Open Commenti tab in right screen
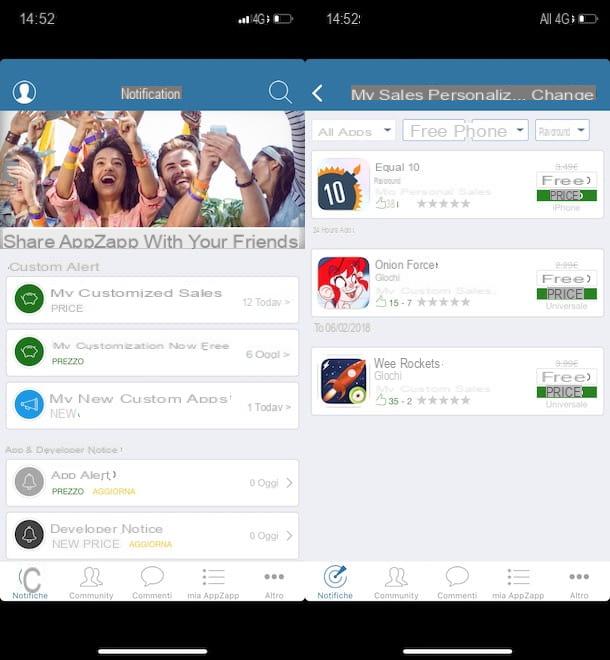The width and height of the screenshot is (610, 660). [457, 583]
